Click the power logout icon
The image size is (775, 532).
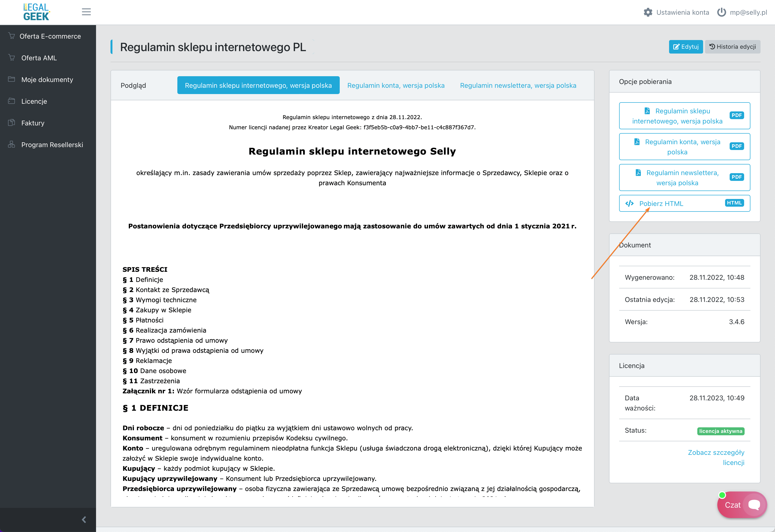pos(721,12)
